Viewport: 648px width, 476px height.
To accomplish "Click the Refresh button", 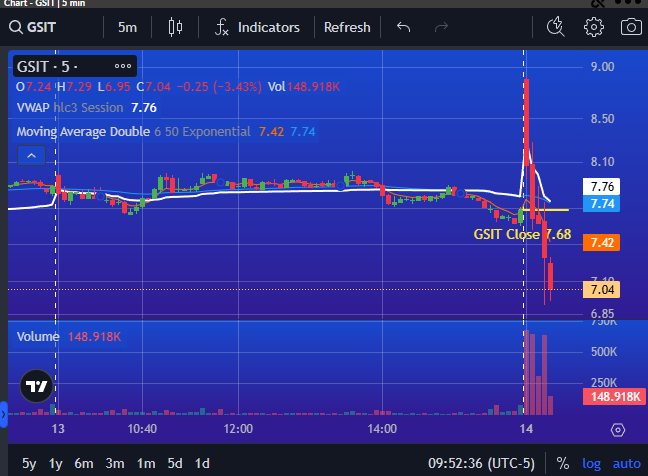I will pos(347,27).
